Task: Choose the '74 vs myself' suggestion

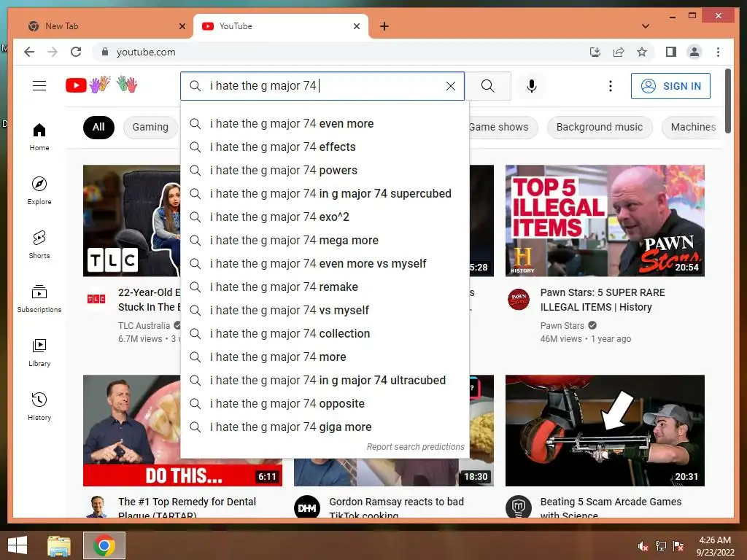Action: pyautogui.click(x=325, y=311)
